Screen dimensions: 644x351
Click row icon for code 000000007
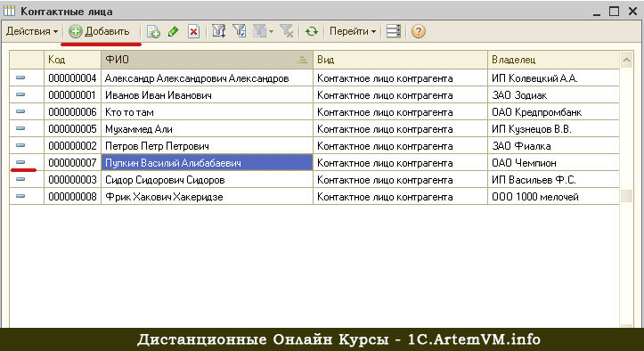[20, 162]
